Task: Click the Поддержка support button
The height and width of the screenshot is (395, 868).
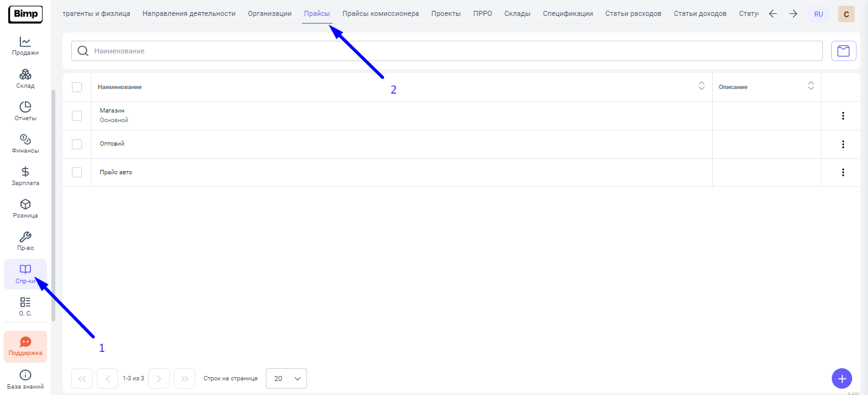Action: tap(25, 347)
